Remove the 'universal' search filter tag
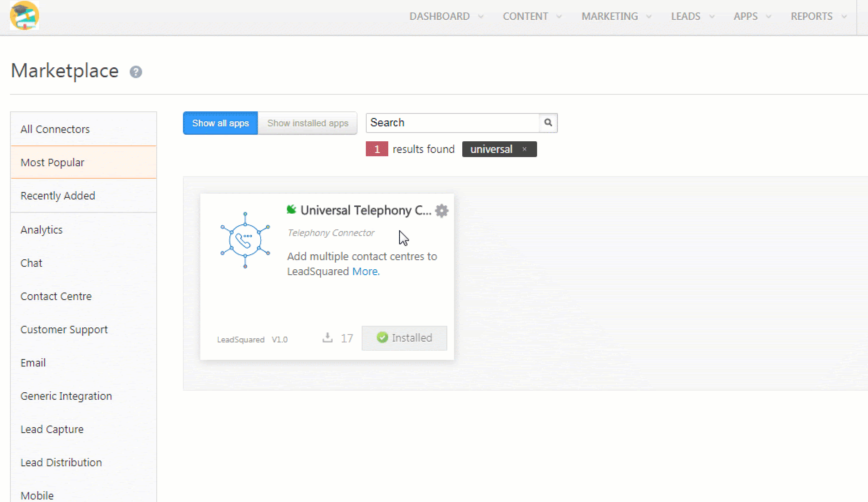The width and height of the screenshot is (868, 502). point(525,149)
